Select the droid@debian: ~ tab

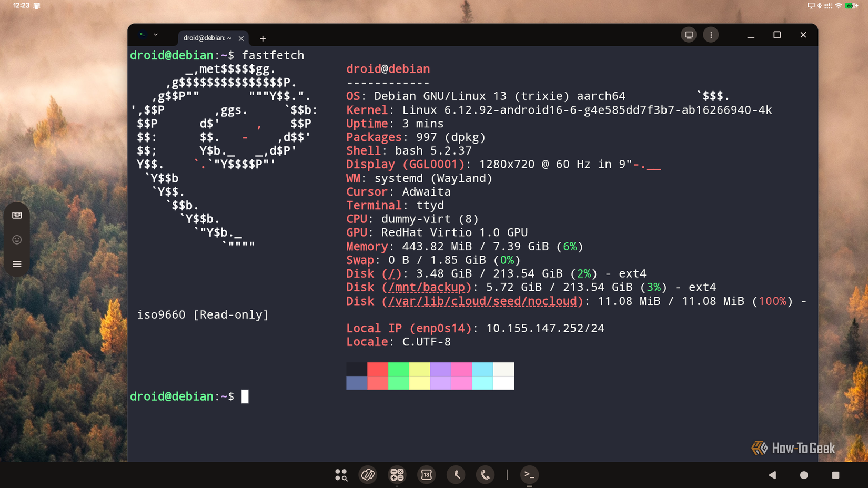(x=207, y=38)
